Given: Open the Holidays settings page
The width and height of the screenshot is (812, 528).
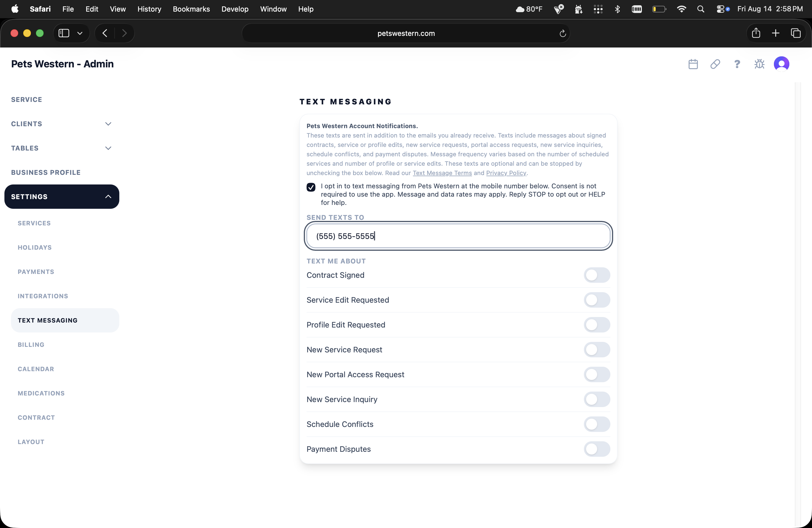Looking at the screenshot, I should 35,248.
